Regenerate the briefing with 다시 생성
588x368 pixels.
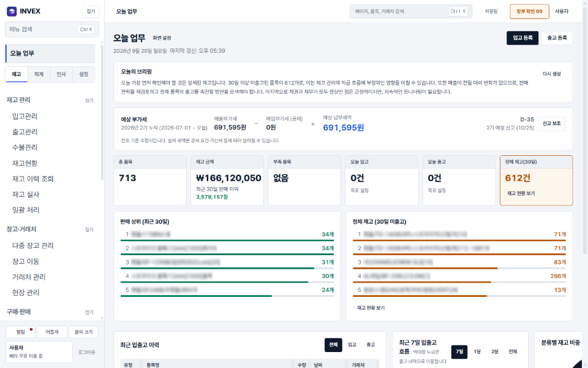click(552, 74)
